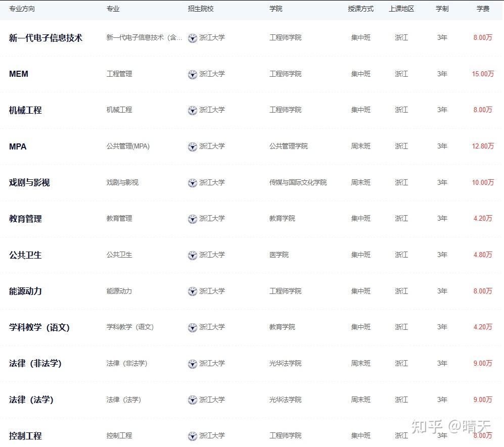Click Zhejiang University logo in 新一代电子信息技术 row

(x=192, y=38)
